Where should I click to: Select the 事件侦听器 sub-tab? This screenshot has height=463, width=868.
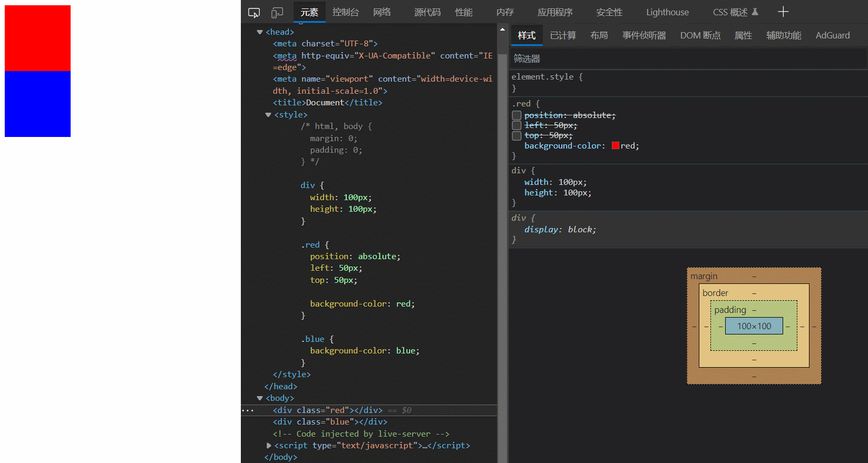click(644, 35)
